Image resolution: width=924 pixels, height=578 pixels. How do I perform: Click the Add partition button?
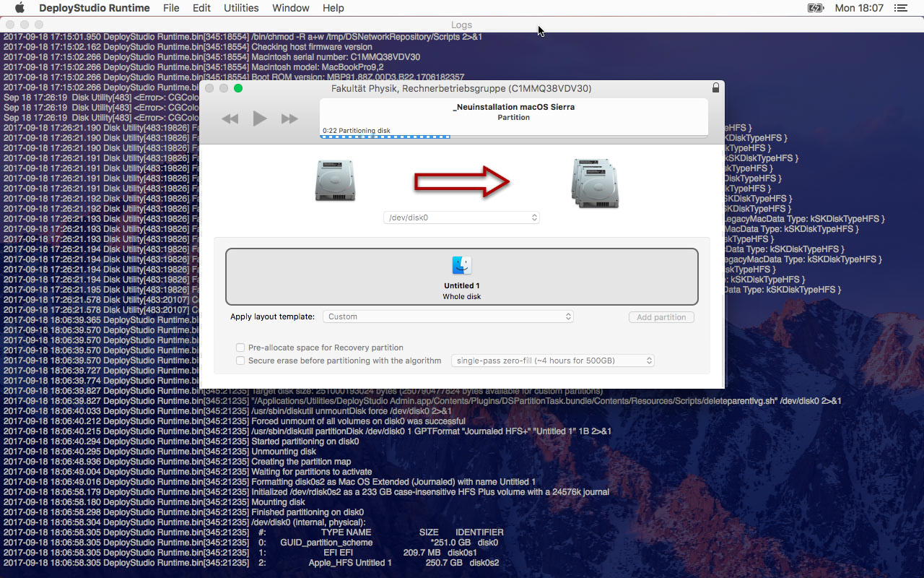661,317
